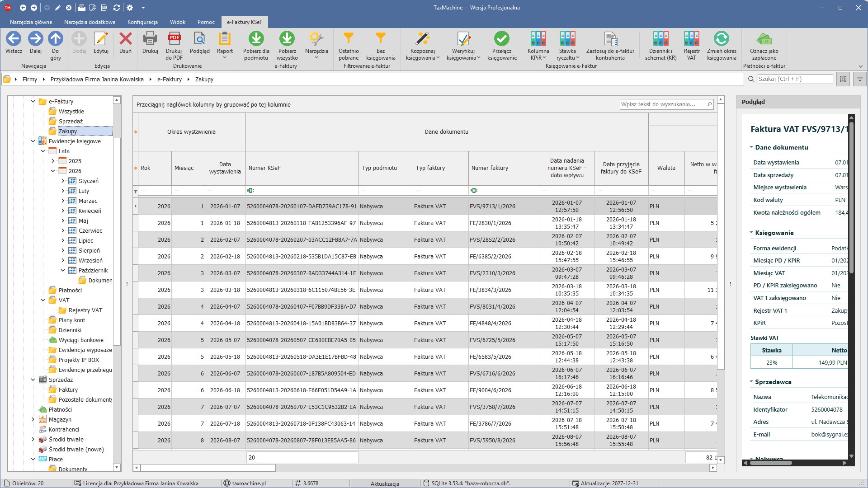Viewport: 868px width, 488px height.
Task: Open the Widok ribbon tab
Action: click(x=178, y=22)
